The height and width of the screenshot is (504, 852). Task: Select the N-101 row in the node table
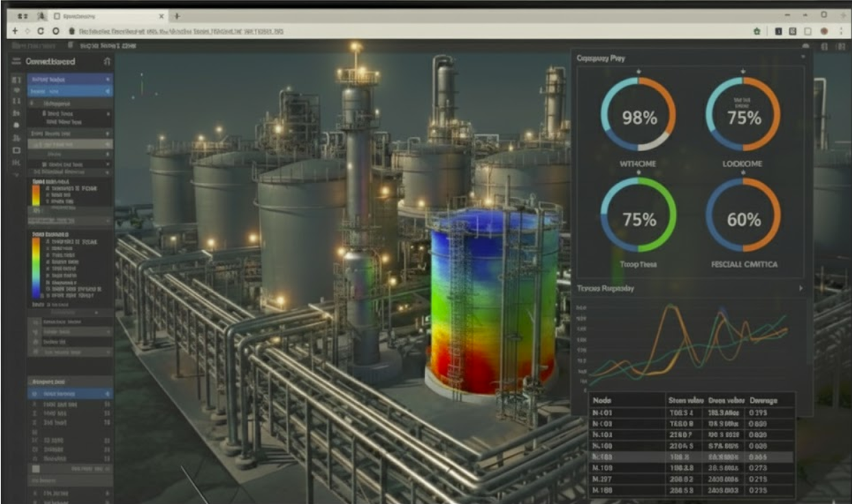click(x=692, y=413)
